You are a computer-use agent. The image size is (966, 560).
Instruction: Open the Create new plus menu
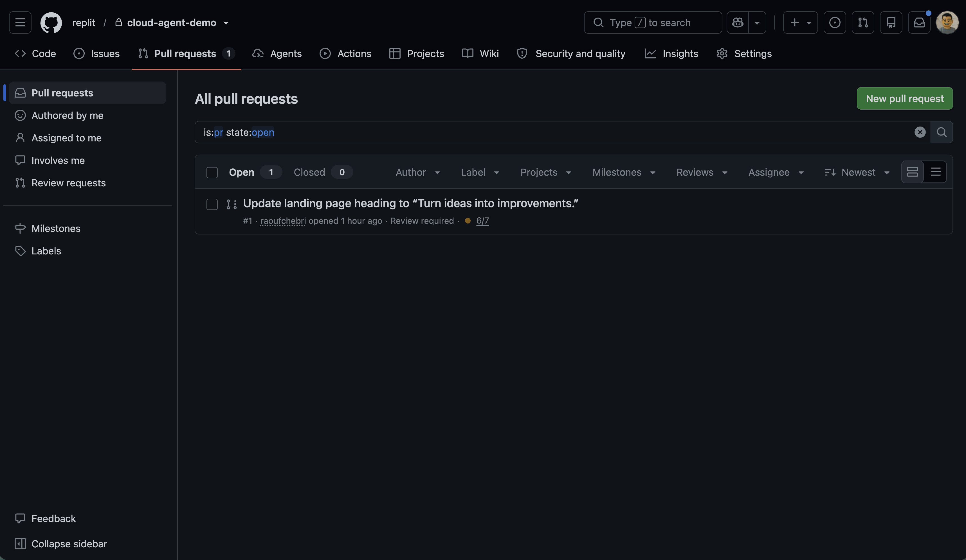click(x=800, y=22)
